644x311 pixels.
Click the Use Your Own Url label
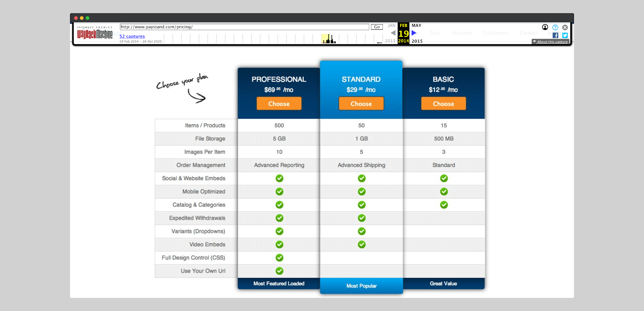(x=203, y=271)
